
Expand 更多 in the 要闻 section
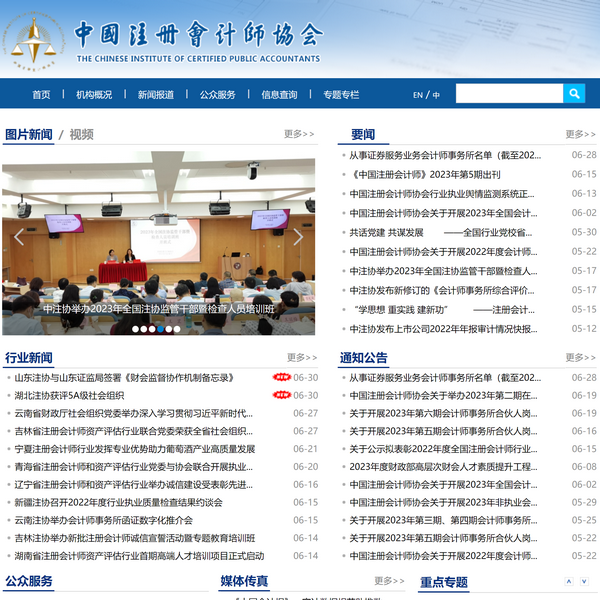[580, 134]
